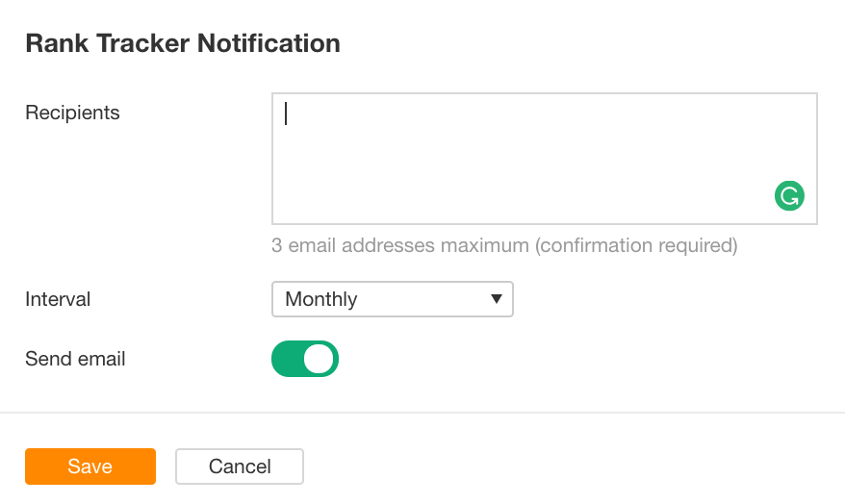Click the text cursor in Recipients box
The height and width of the screenshot is (504, 845).
tap(287, 114)
